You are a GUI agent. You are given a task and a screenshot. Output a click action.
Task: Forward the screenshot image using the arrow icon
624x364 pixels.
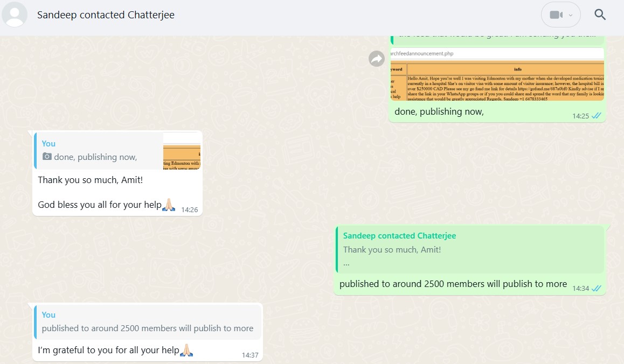click(x=377, y=59)
